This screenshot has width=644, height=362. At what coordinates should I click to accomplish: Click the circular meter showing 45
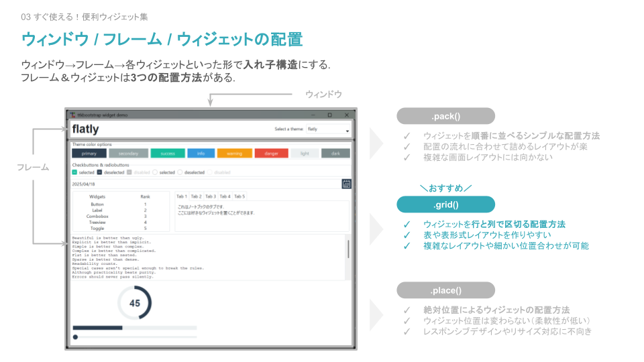click(135, 303)
